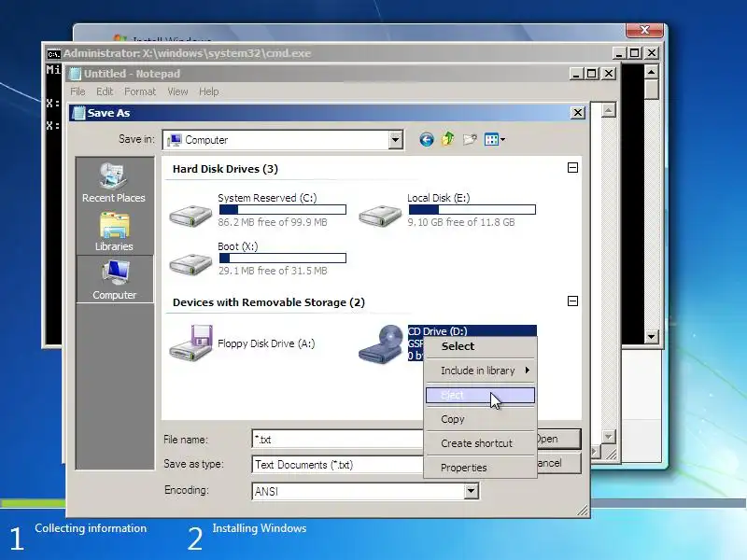Click the File name input field
The width and height of the screenshot is (747, 560).
[x=337, y=439]
